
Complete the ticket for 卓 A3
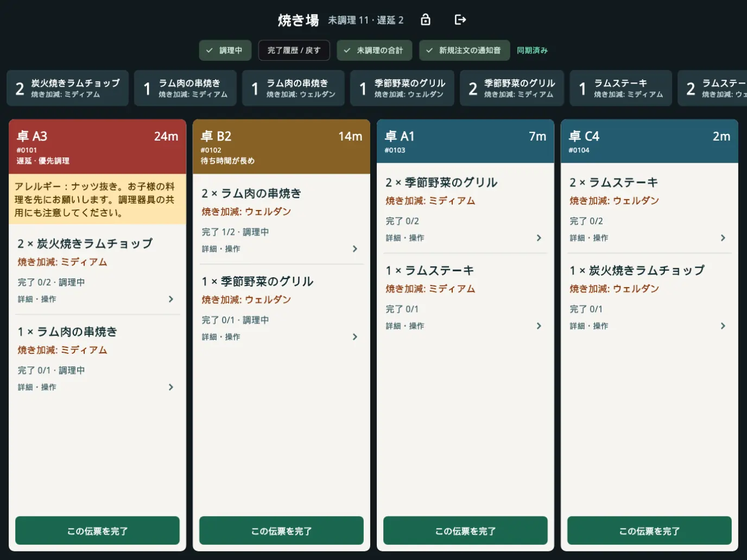click(x=97, y=531)
